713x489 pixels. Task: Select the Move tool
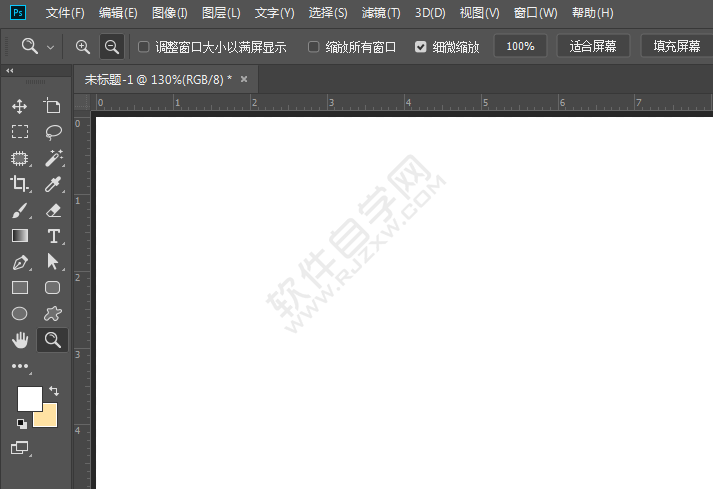tap(19, 106)
